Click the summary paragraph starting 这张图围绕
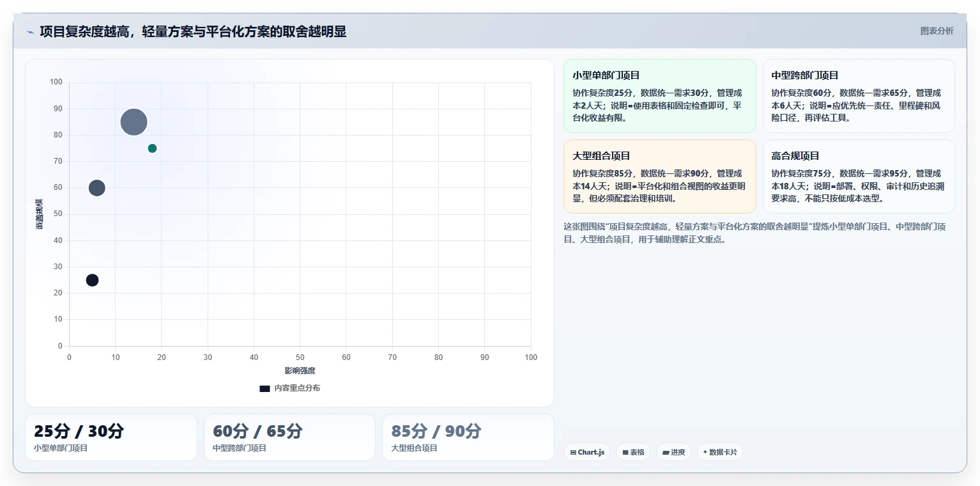This screenshot has width=980, height=486. 754,233
